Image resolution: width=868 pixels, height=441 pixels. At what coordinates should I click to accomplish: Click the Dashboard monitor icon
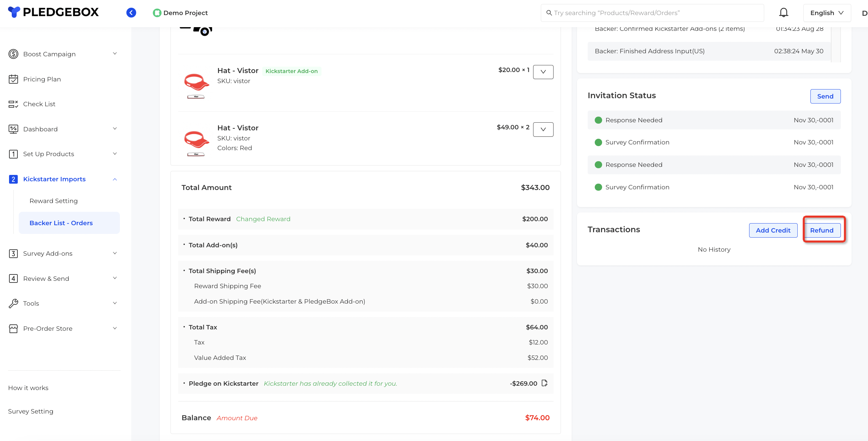pos(13,129)
